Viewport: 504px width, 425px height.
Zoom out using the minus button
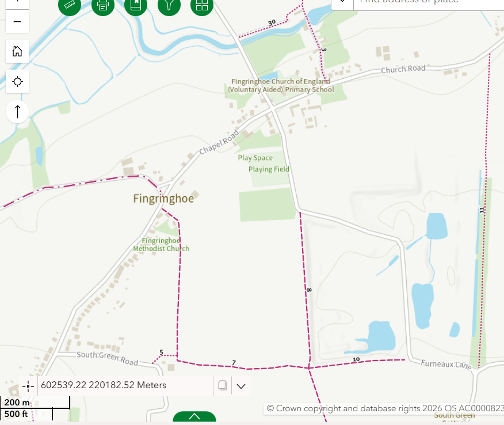(17, 21)
